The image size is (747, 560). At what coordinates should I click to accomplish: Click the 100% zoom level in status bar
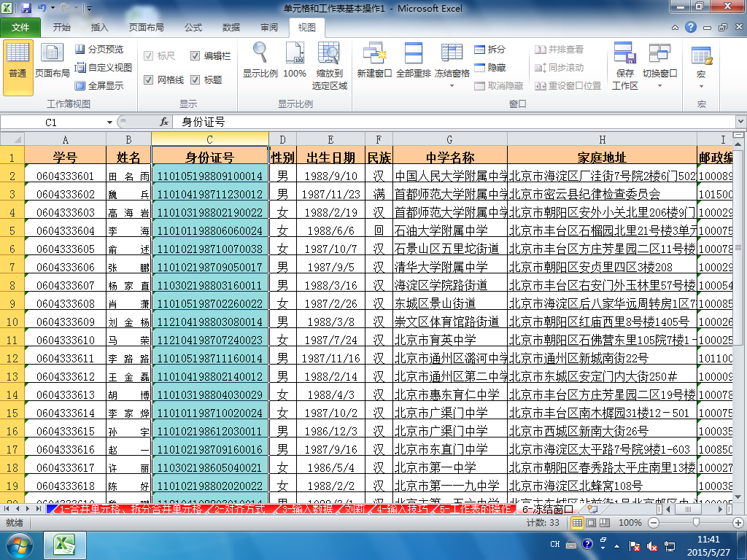[x=630, y=523]
